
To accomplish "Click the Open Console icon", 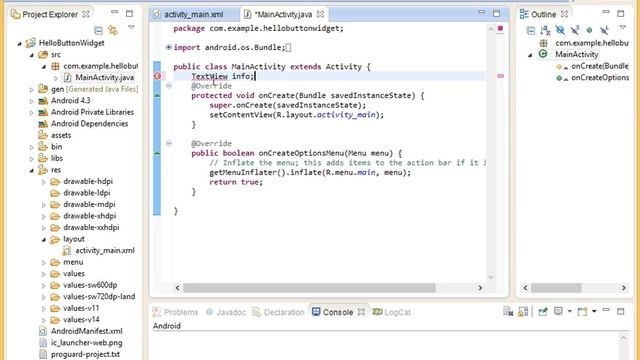I will pyautogui.click(x=582, y=312).
